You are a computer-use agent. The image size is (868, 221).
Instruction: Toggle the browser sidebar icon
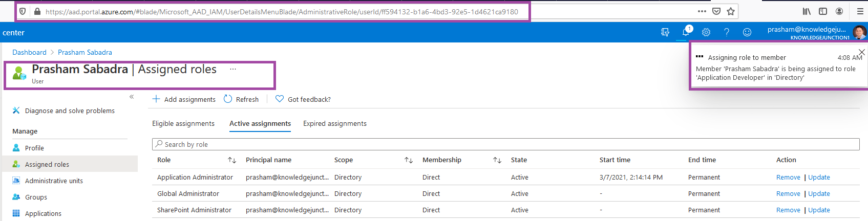coord(823,11)
